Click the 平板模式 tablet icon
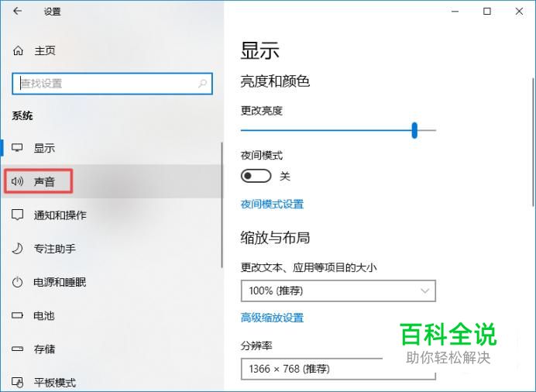Viewport: 536px width, 392px height. [18, 383]
